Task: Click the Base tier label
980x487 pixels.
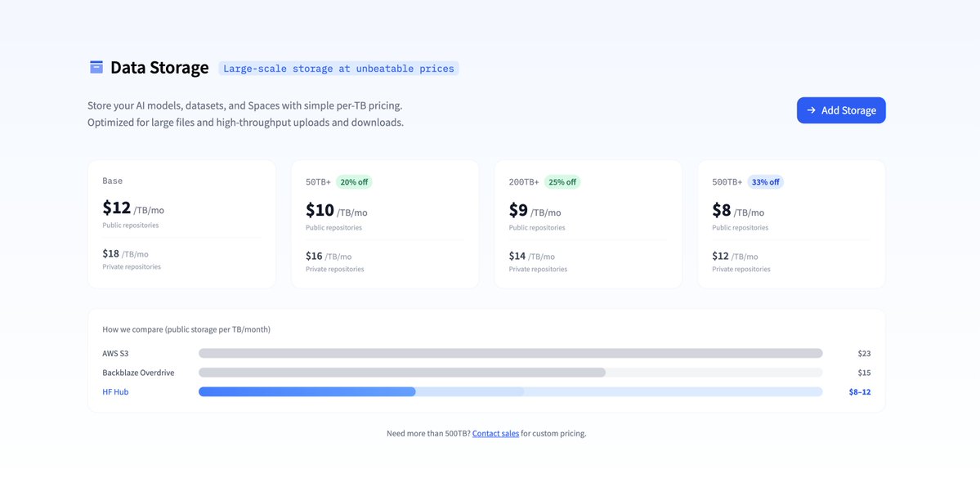Action: (x=113, y=181)
